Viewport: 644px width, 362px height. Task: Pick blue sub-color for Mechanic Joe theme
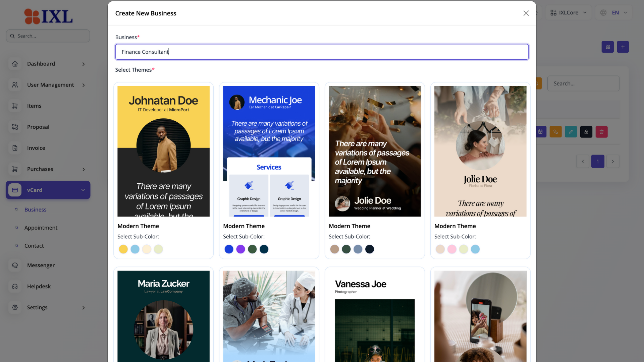[x=229, y=249]
